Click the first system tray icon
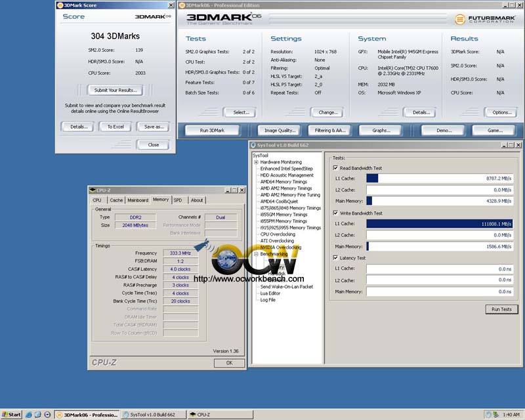525x420 pixels. [x=488, y=415]
